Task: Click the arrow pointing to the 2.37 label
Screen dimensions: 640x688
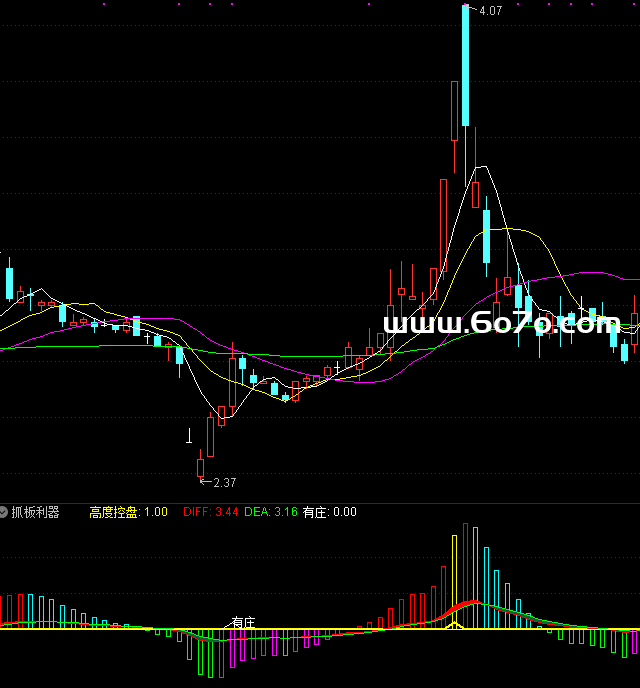Action: (x=206, y=482)
